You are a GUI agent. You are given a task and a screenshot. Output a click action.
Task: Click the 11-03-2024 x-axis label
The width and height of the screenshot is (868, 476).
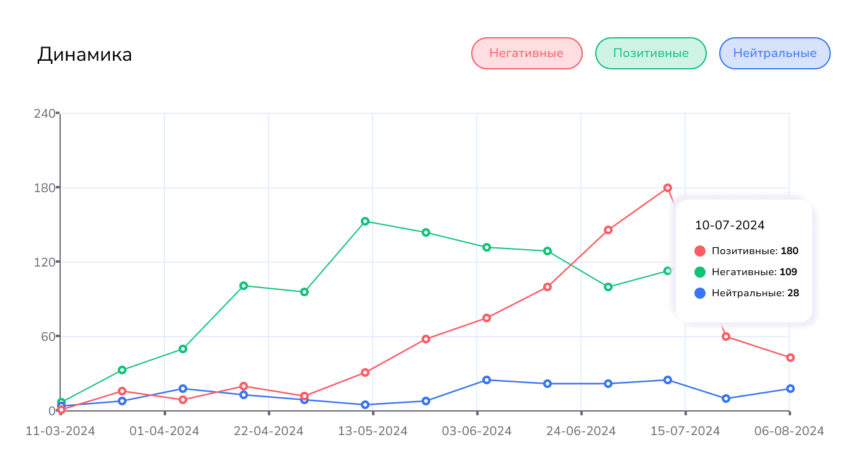[x=60, y=431]
